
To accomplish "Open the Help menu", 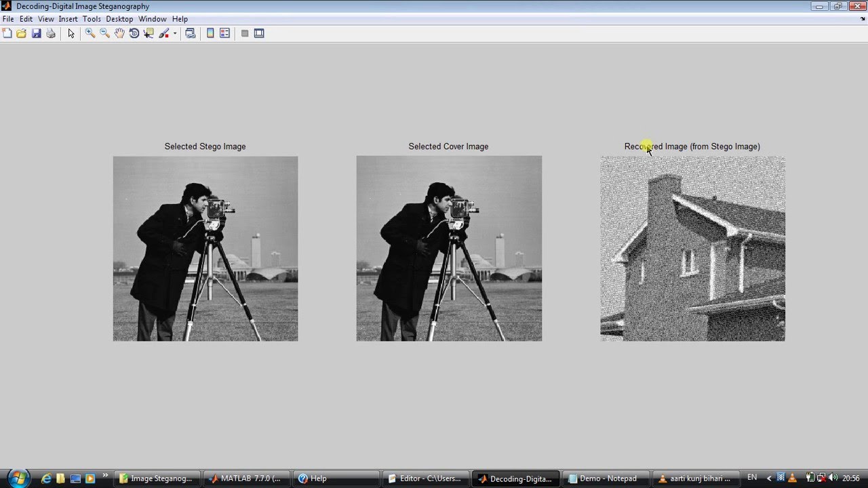I will [180, 19].
